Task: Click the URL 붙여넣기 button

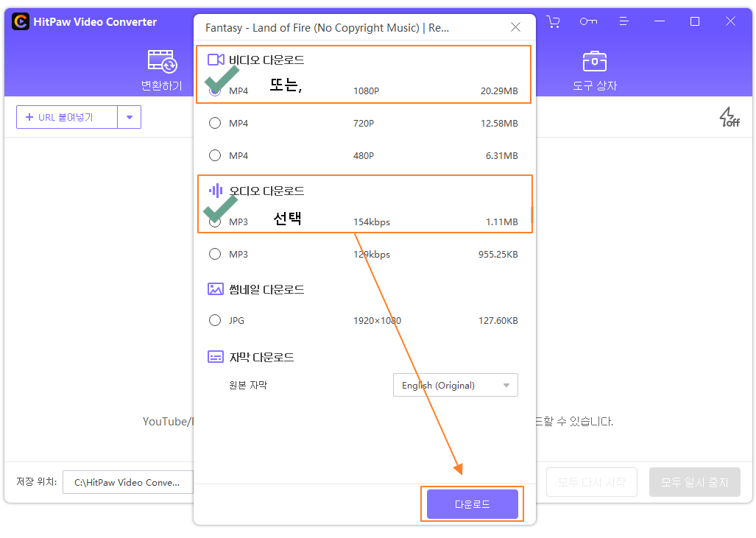Action: 66,117
